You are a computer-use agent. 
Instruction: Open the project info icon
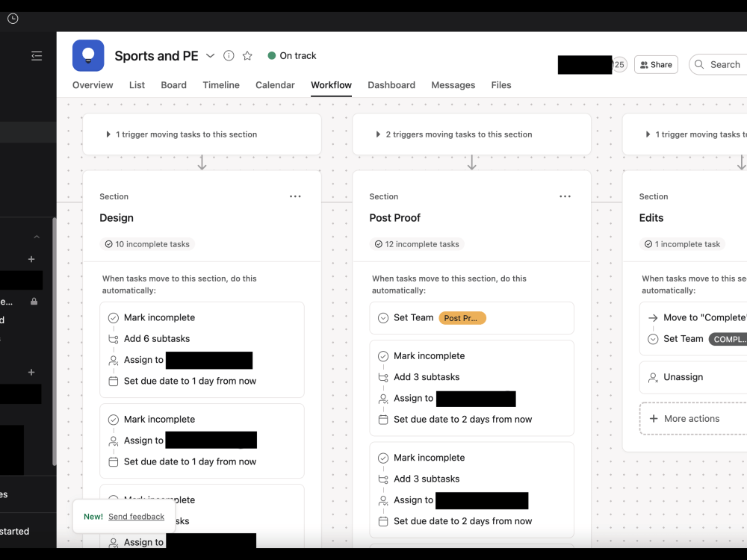[228, 55]
